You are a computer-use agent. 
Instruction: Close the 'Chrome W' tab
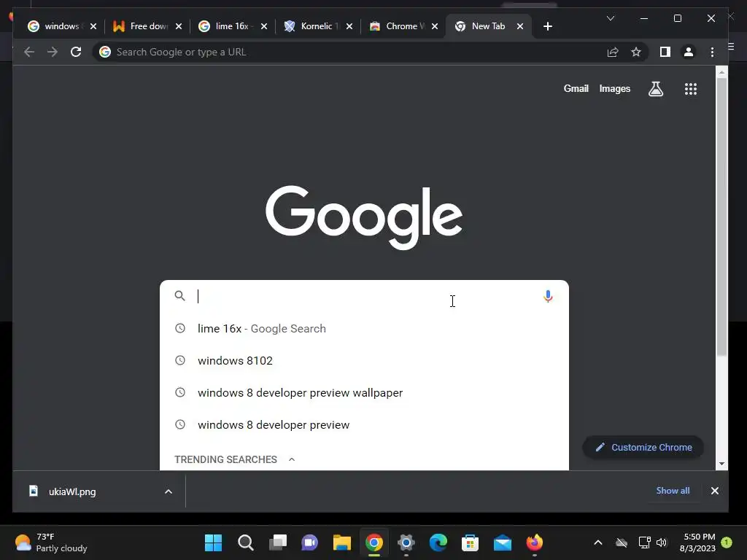click(435, 26)
